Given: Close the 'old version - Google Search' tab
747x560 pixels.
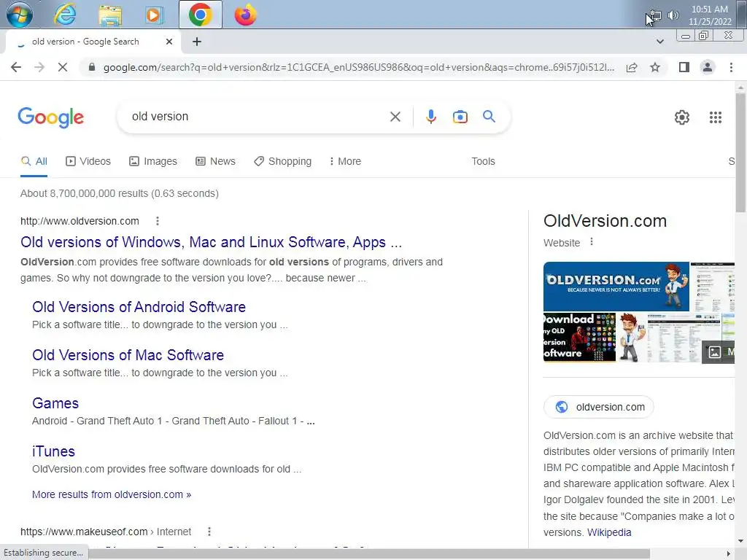Looking at the screenshot, I should coord(169,42).
